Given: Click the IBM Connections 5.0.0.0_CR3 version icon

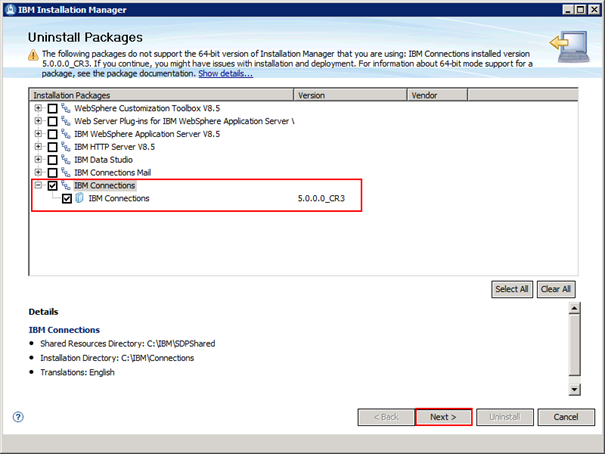Looking at the screenshot, I should click(80, 198).
